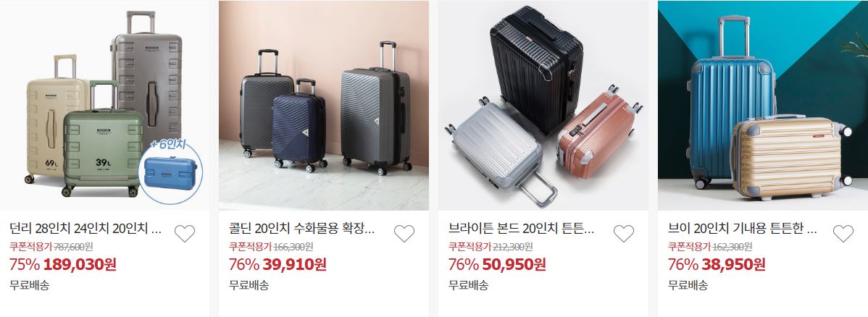Open the 브라이튼 본드 black suitcase photo
The image size is (868, 317).
pyautogui.click(x=543, y=105)
